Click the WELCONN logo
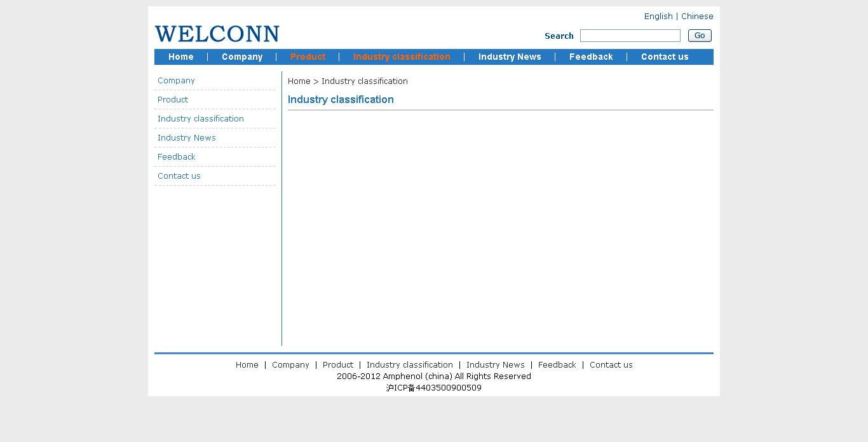This screenshot has width=868, height=442. 217,34
